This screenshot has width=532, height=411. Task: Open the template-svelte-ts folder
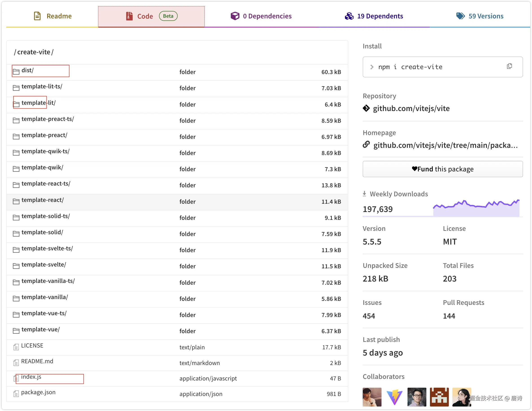tap(47, 249)
